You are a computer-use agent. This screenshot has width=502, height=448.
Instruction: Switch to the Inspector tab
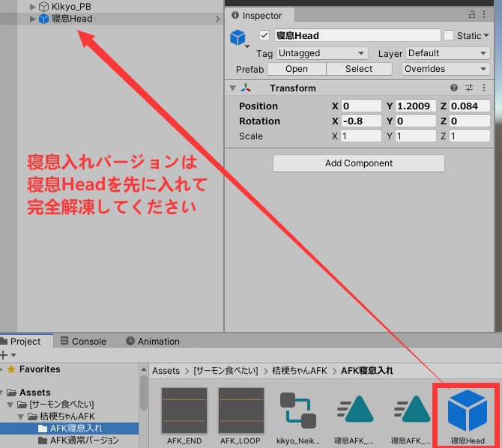(258, 16)
